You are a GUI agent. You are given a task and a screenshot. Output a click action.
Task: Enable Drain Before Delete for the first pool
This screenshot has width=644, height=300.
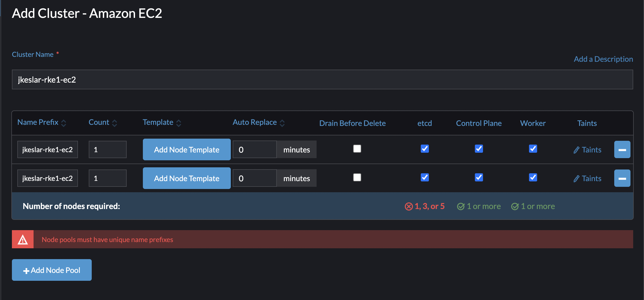coord(357,149)
